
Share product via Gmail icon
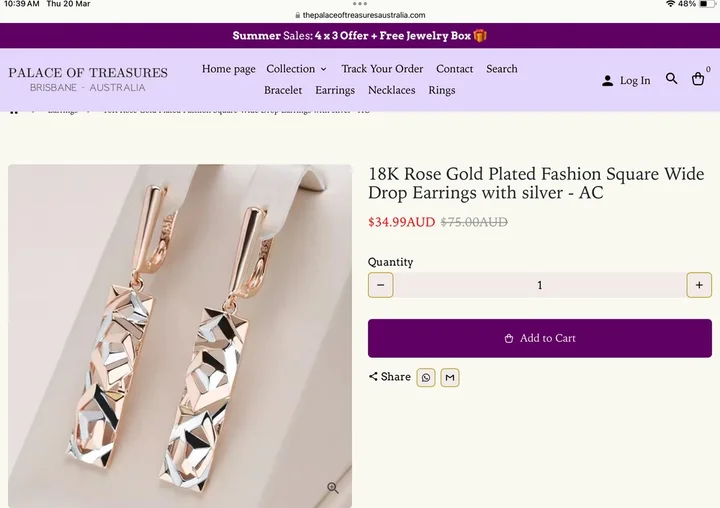(450, 377)
